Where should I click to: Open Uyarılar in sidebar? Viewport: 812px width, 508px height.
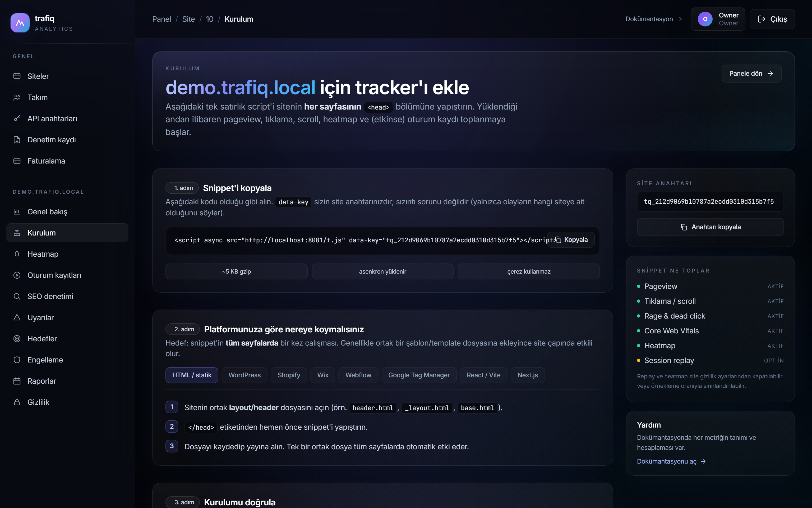tap(67, 317)
